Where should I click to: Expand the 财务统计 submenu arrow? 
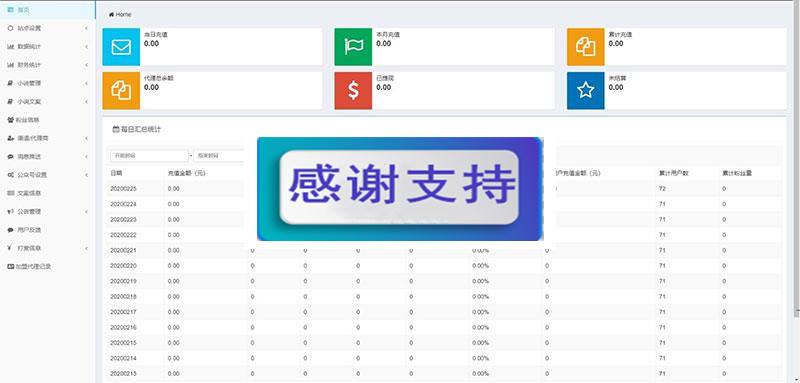86,65
